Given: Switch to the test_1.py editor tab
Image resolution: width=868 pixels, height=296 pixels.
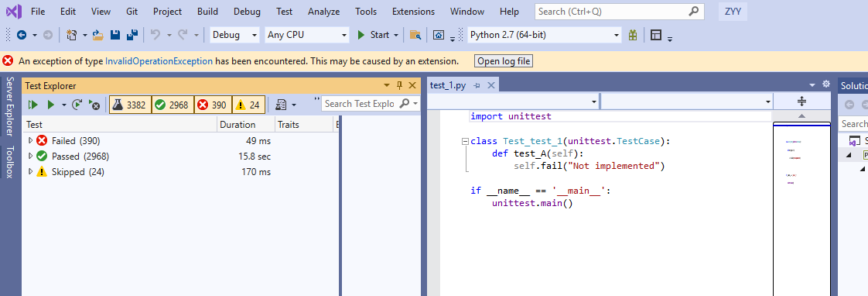Looking at the screenshot, I should click(x=448, y=85).
